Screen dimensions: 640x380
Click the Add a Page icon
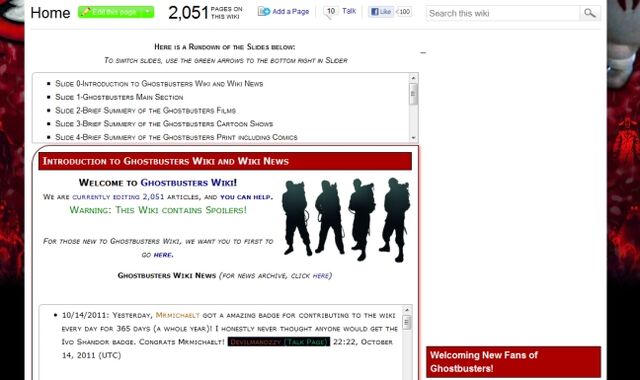click(x=264, y=11)
